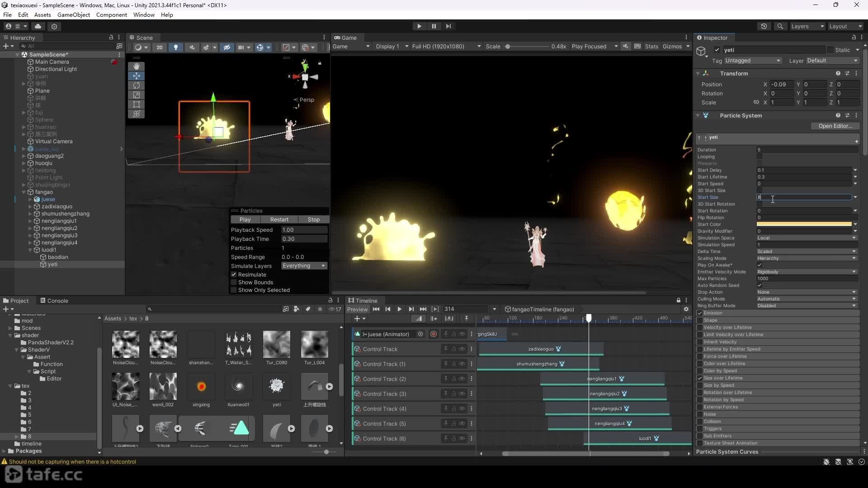Screen dimensions: 868x488
Task: Toggle the 2D scene view mode
Action: point(160,47)
